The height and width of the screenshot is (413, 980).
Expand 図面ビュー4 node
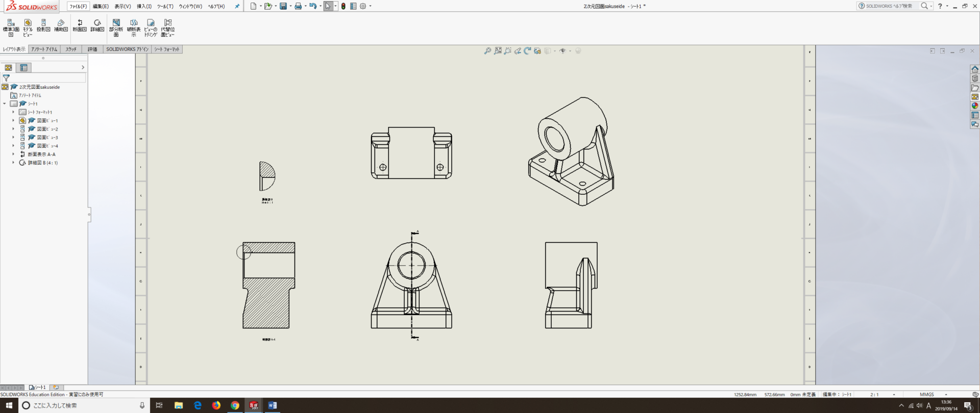tap(13, 146)
